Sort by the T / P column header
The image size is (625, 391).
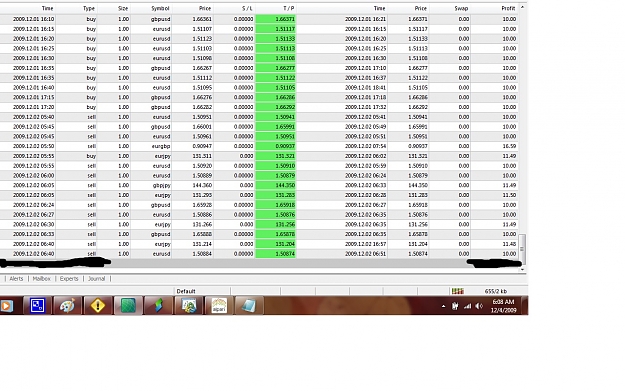(289, 8)
